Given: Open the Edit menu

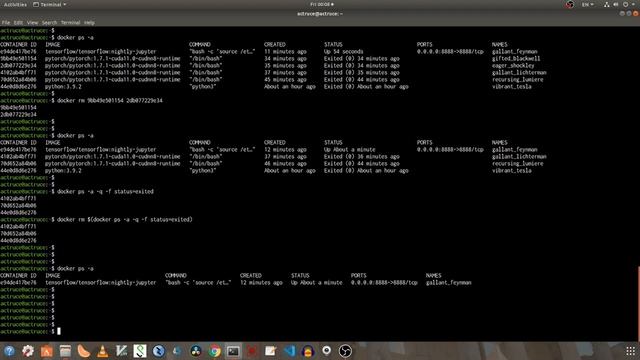Looking at the screenshot, I should (x=18, y=23).
